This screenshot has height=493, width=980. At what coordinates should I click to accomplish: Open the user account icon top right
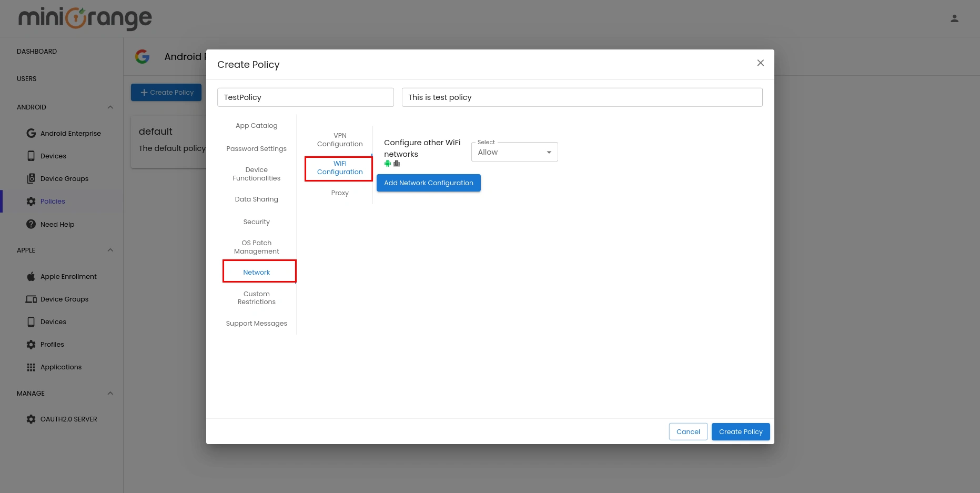pos(955,18)
